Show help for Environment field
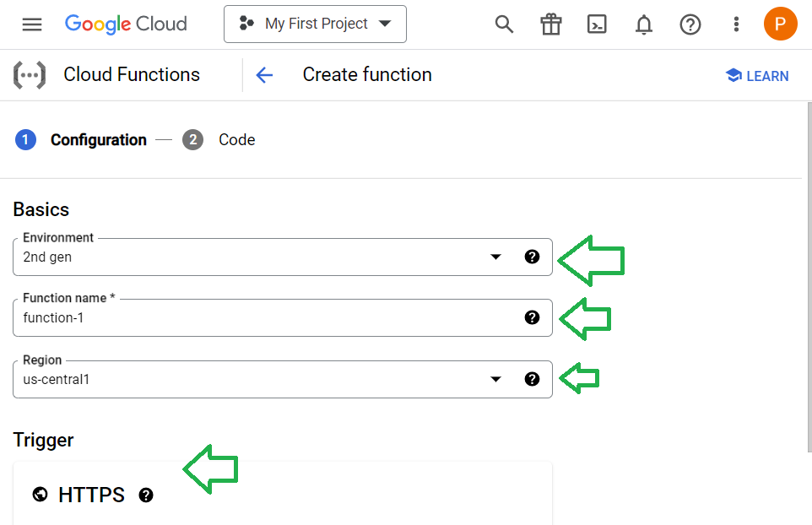The image size is (812, 525). [532, 257]
